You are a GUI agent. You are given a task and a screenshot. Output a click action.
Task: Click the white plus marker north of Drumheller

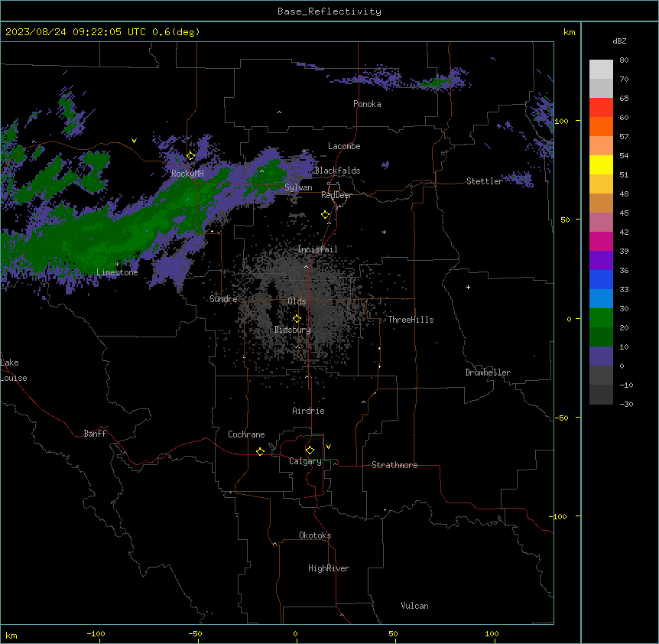pyautogui.click(x=468, y=287)
